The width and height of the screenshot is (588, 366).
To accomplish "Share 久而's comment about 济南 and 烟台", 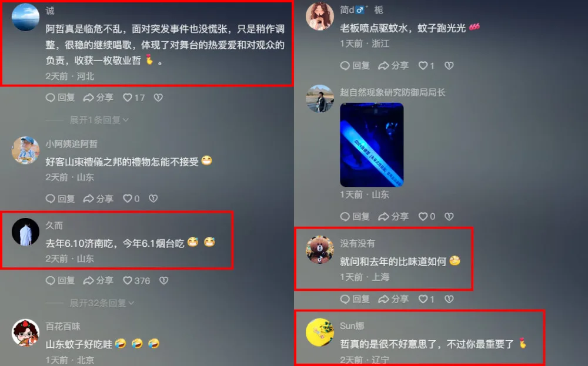I will [x=98, y=281].
